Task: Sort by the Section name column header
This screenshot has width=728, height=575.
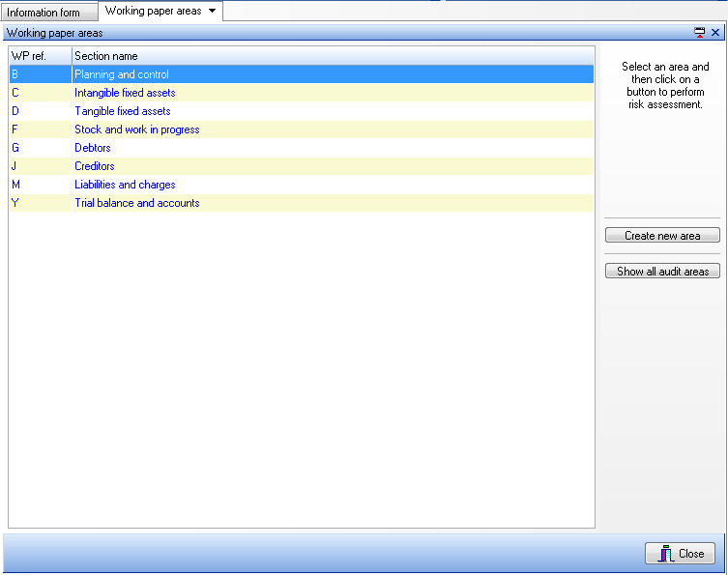Action: 333,56
